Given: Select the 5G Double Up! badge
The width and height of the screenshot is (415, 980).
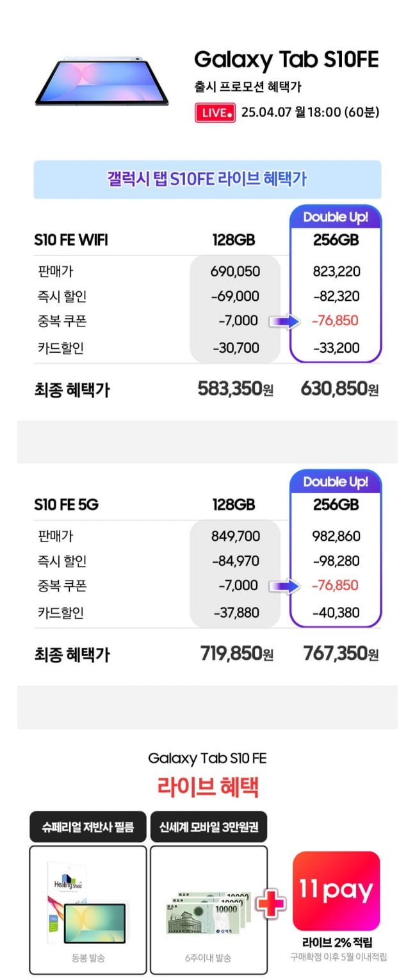Looking at the screenshot, I should (x=336, y=481).
